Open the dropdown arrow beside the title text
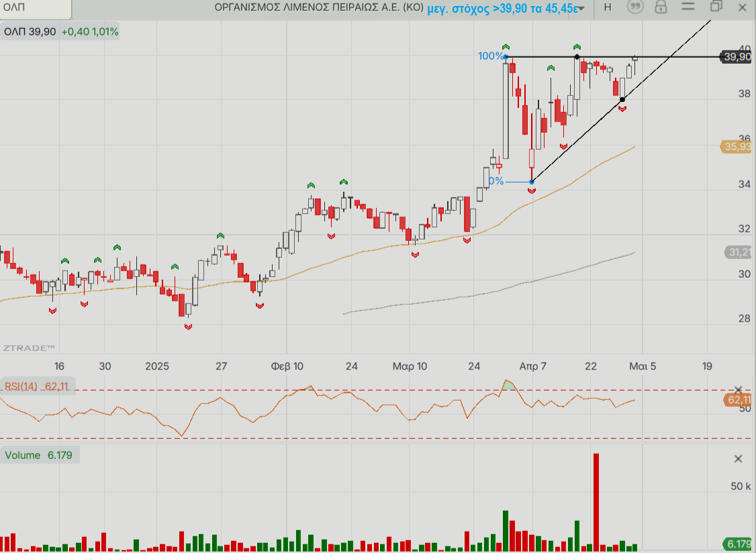This screenshot has height=553, width=756. tap(581, 9)
